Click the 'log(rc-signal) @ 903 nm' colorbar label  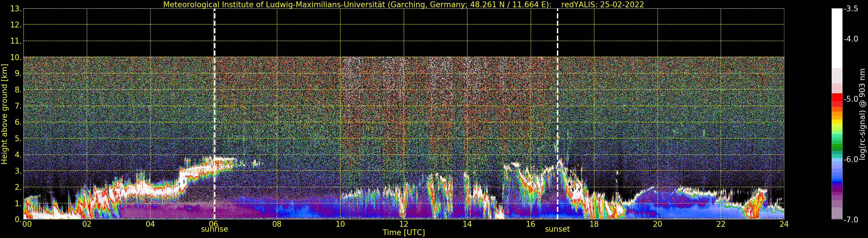tap(862, 114)
